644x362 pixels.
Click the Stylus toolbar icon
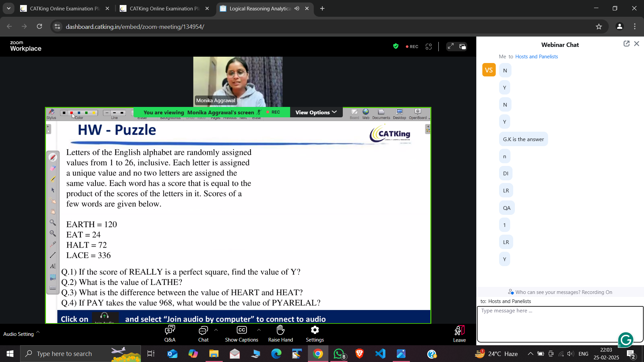[x=51, y=114]
